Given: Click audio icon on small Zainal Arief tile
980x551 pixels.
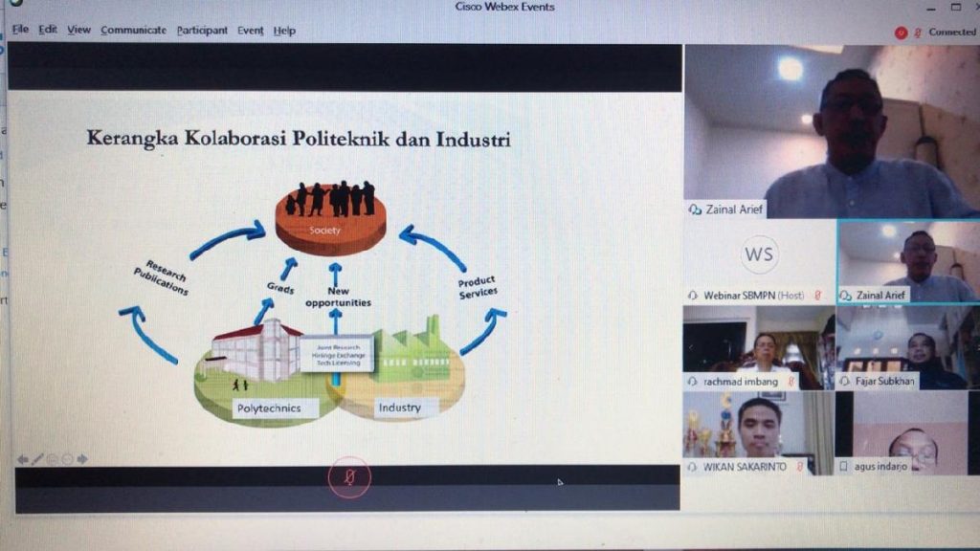Looking at the screenshot, I should (x=846, y=295).
